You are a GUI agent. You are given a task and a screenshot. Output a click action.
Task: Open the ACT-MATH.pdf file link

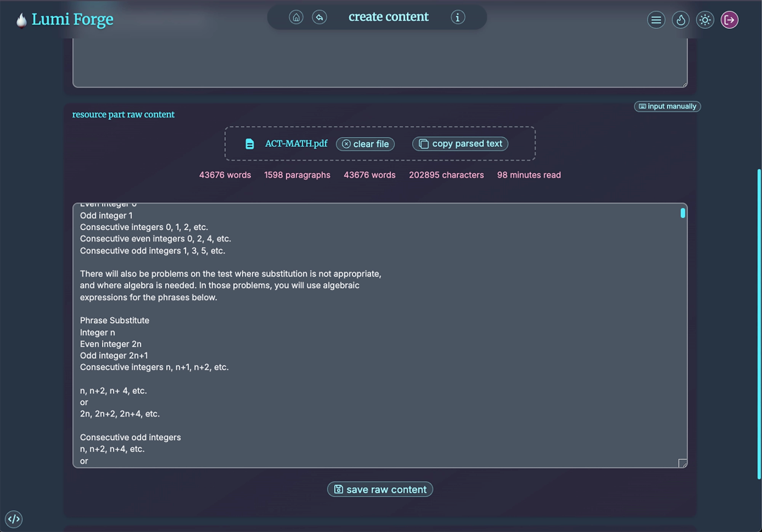click(296, 144)
